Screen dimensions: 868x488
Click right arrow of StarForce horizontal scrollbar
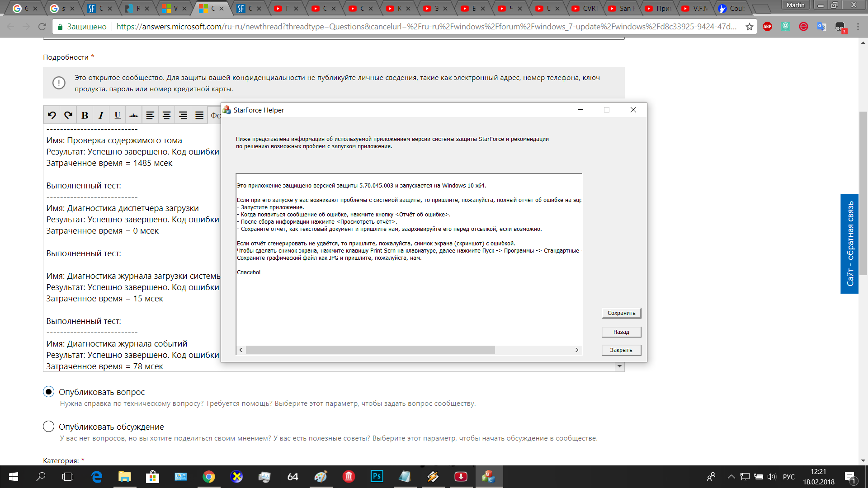click(577, 350)
